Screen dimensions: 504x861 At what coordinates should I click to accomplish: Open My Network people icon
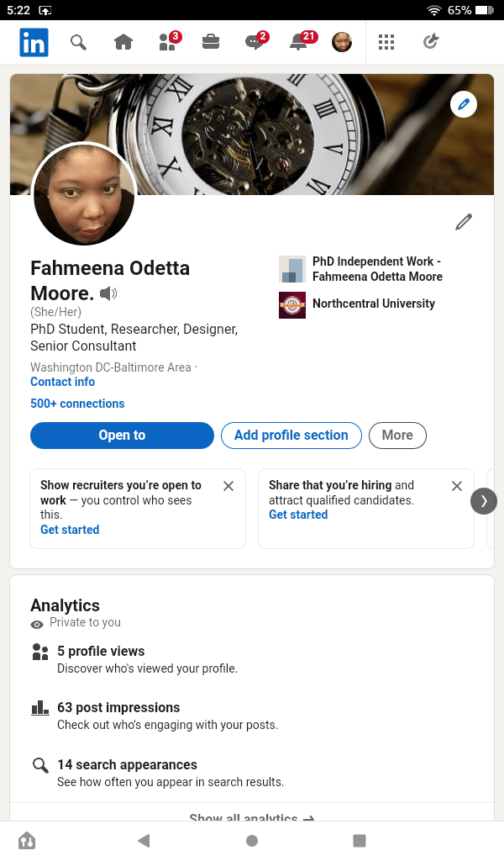point(168,42)
